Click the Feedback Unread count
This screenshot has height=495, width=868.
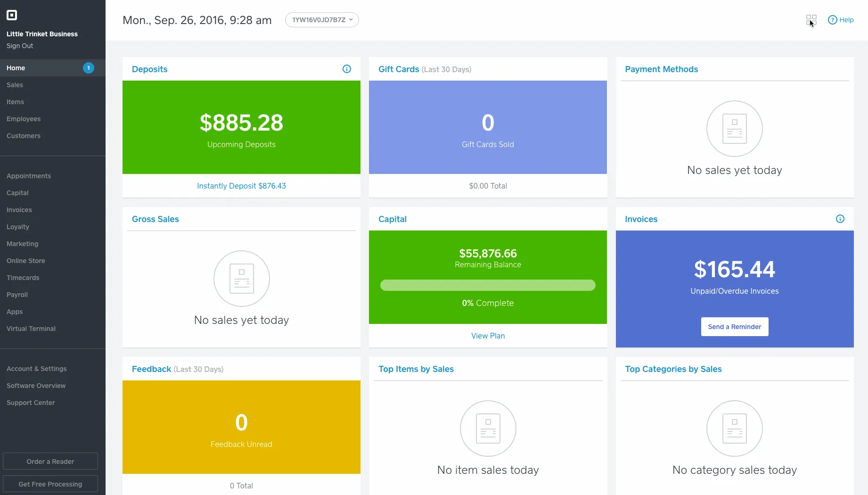coord(241,422)
